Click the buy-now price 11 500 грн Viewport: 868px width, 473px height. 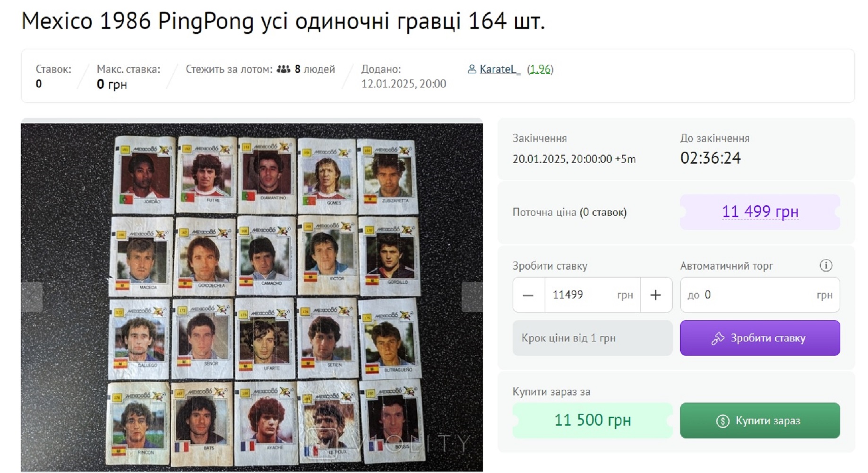[x=593, y=420]
